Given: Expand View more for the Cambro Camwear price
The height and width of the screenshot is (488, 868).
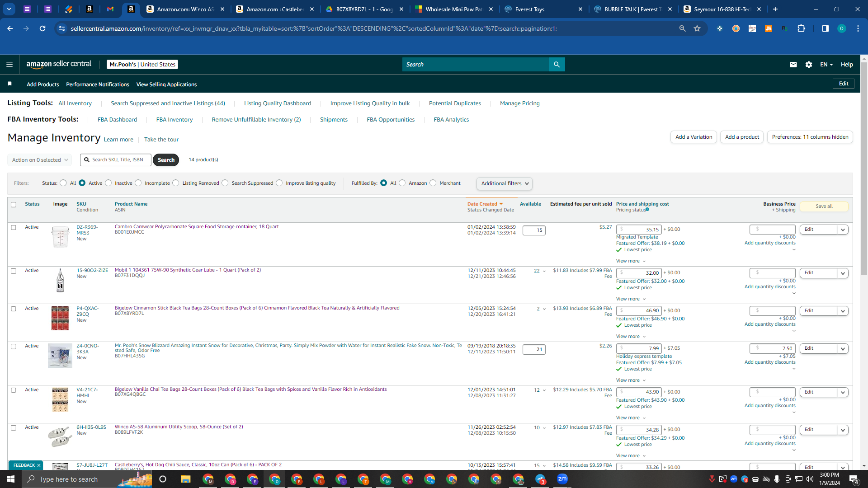Looking at the screenshot, I should click(x=631, y=261).
